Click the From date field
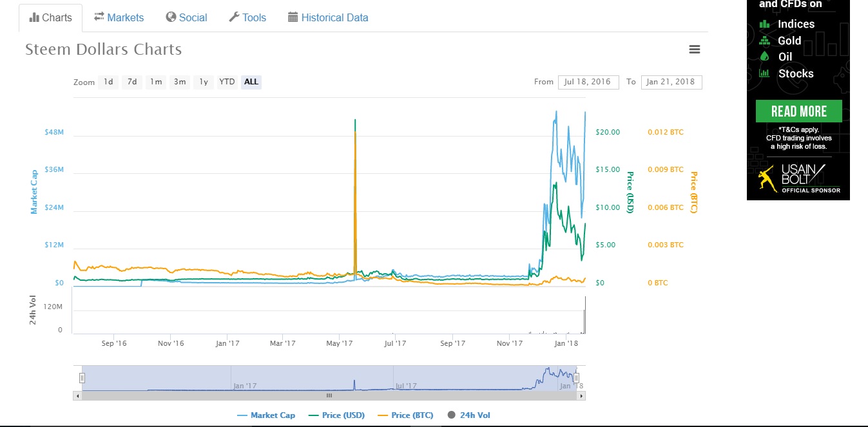This screenshot has height=427, width=868. coord(588,82)
